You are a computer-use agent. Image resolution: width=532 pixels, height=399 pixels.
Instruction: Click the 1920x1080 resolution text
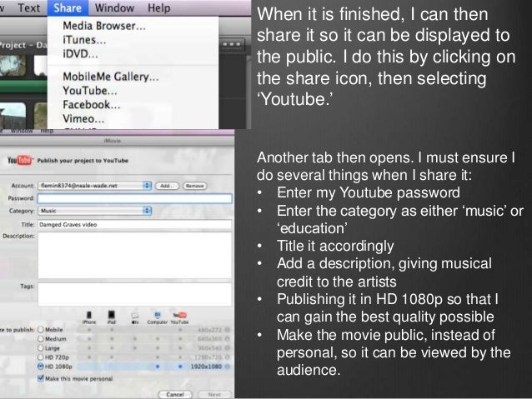(206, 367)
